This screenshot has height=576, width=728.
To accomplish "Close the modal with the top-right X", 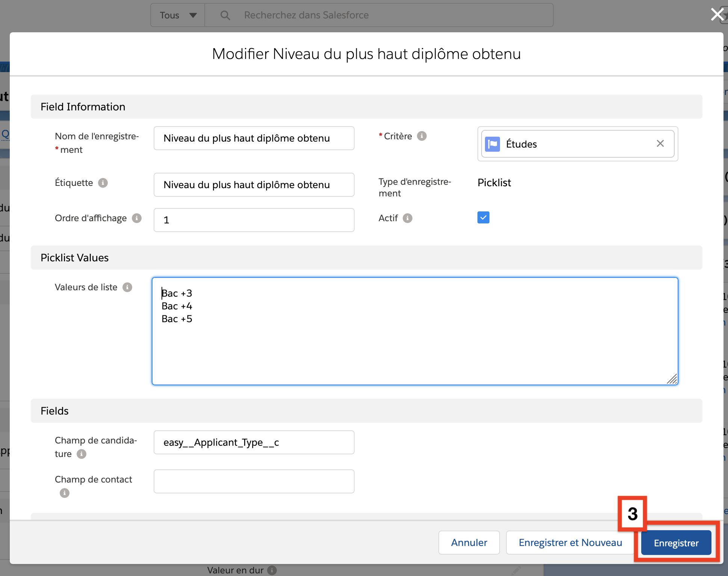I will pos(717,14).
